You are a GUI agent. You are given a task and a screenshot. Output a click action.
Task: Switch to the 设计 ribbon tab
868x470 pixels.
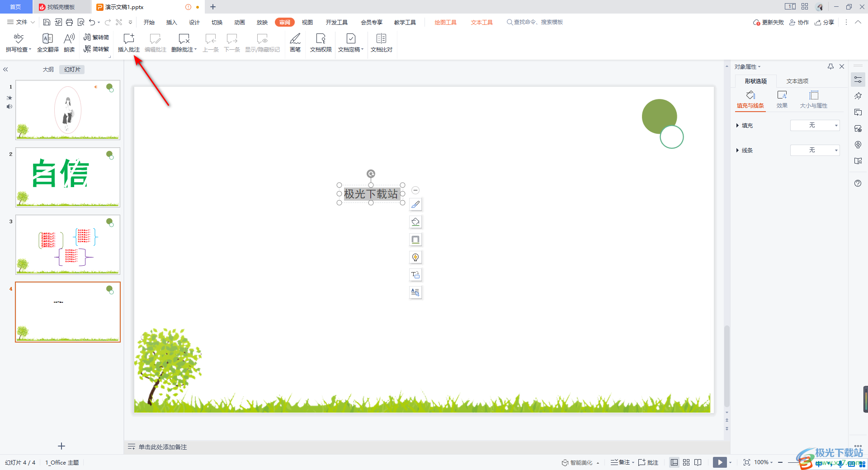point(194,22)
